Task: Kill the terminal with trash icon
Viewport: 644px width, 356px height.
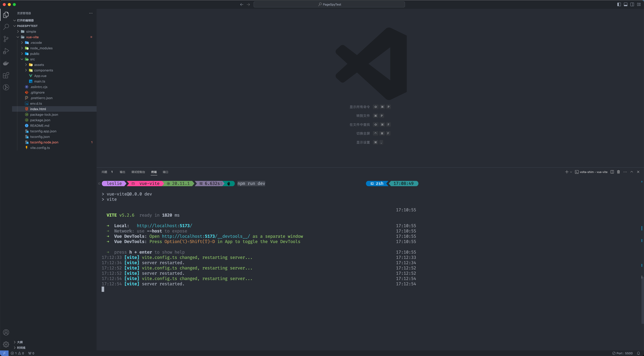Action: [x=618, y=172]
